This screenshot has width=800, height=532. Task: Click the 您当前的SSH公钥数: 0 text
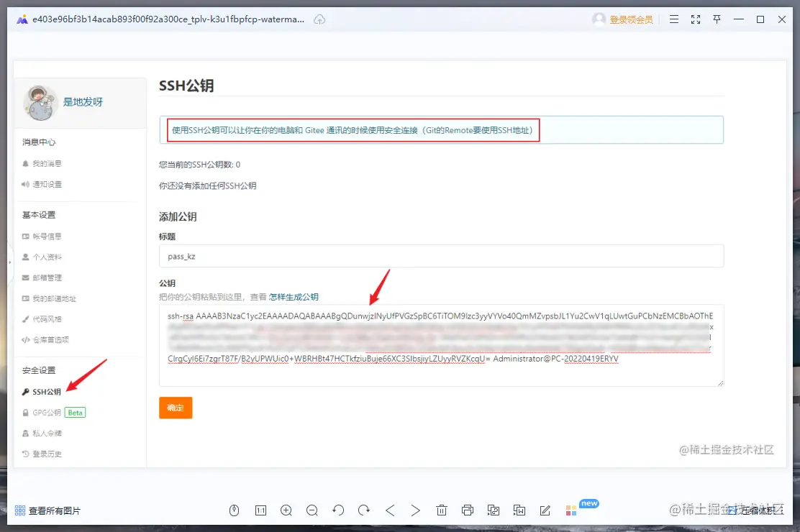click(199, 165)
